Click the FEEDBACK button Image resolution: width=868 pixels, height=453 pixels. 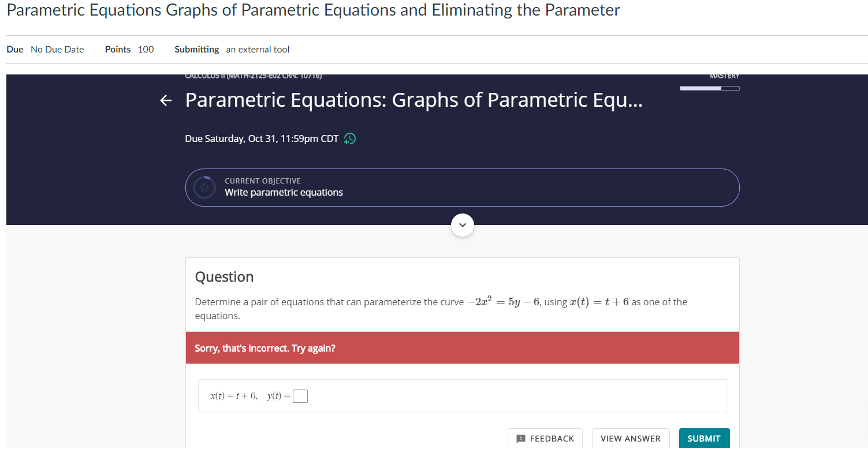tap(545, 439)
